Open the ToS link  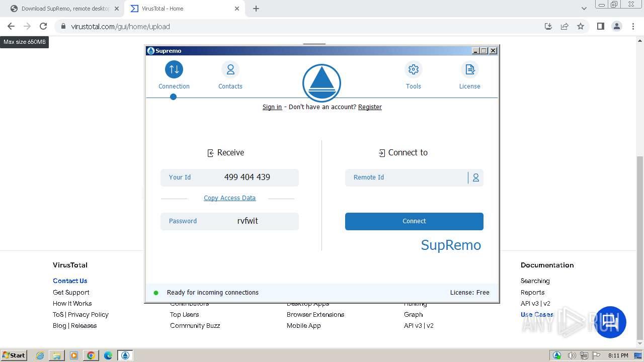click(58, 315)
